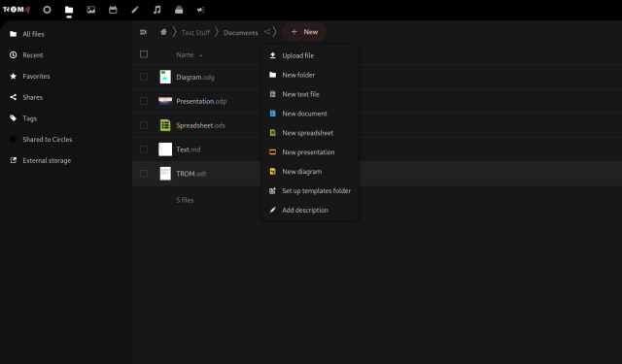Image resolution: width=622 pixels, height=364 pixels.
Task: Toggle the navigation sidebar collapse icon
Action: coord(144,32)
